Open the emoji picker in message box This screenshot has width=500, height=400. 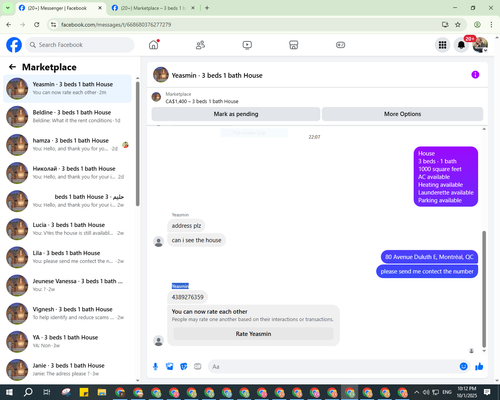[463, 367]
